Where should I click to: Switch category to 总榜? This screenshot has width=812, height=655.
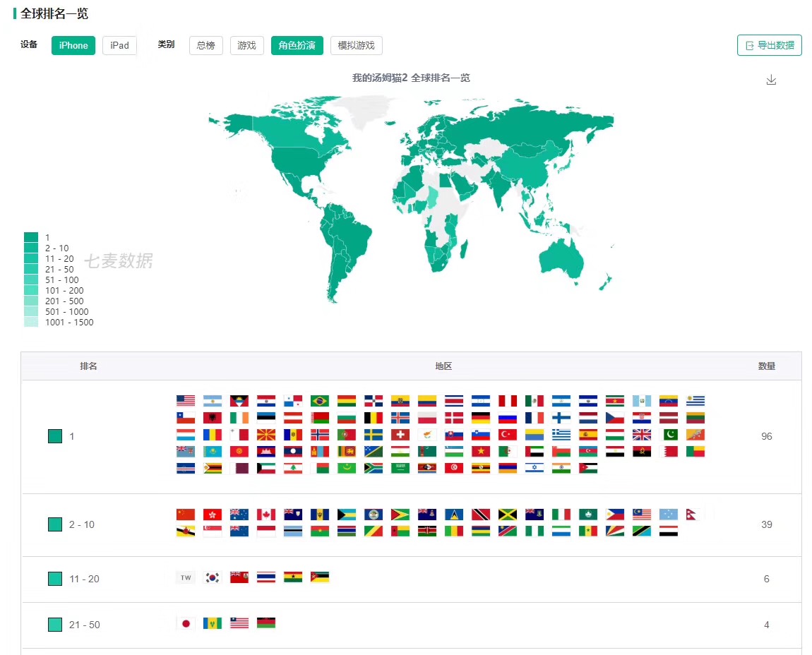pos(205,45)
